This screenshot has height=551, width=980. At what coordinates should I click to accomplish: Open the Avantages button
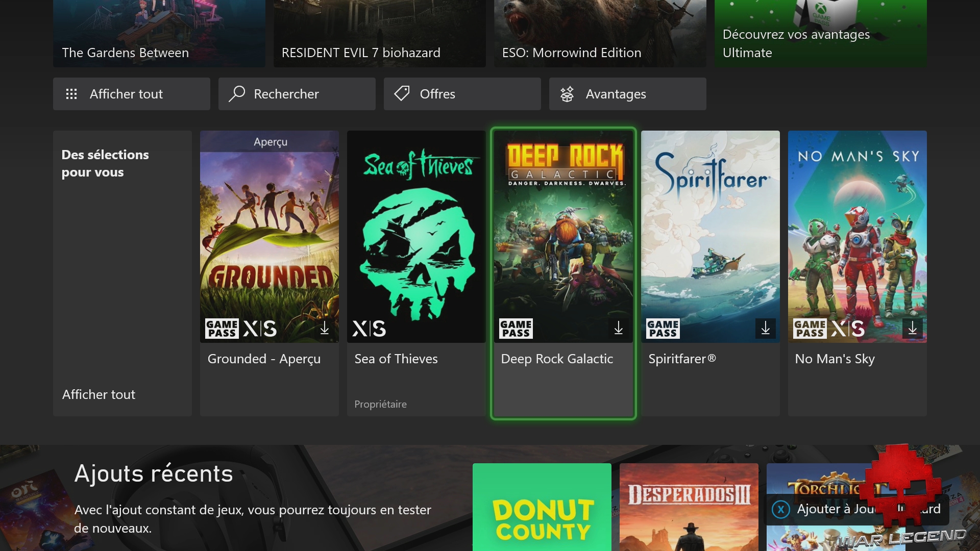click(x=627, y=94)
